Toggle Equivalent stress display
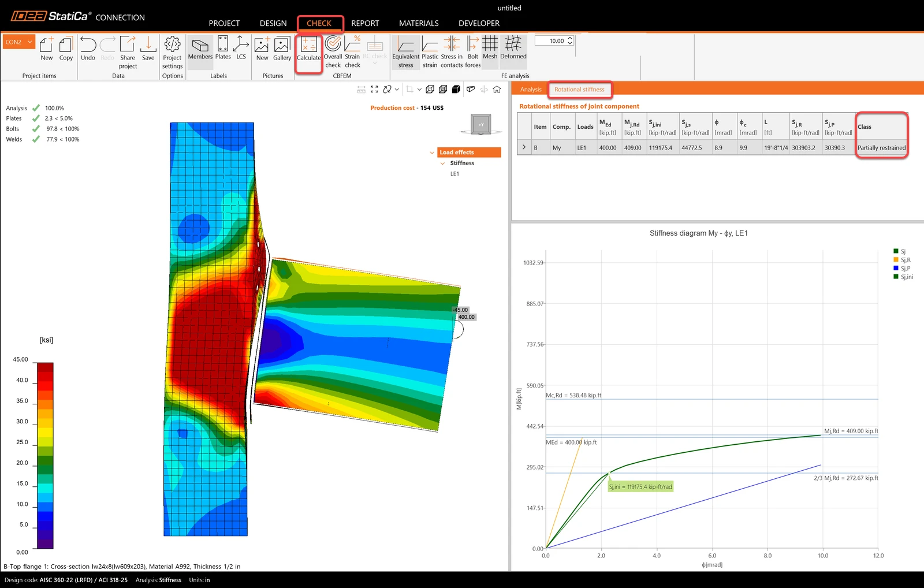Image resolution: width=924 pixels, height=588 pixels. [405, 52]
